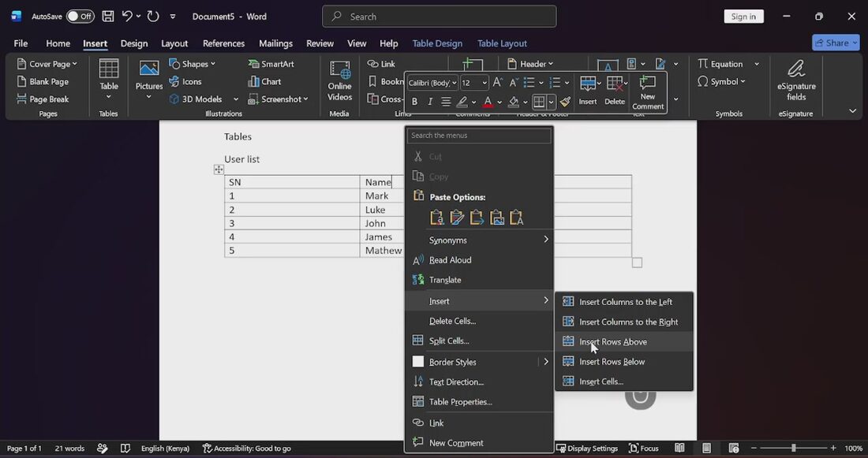This screenshot has width=868, height=458.
Task: Click Online Videos in Media group
Action: [339, 80]
